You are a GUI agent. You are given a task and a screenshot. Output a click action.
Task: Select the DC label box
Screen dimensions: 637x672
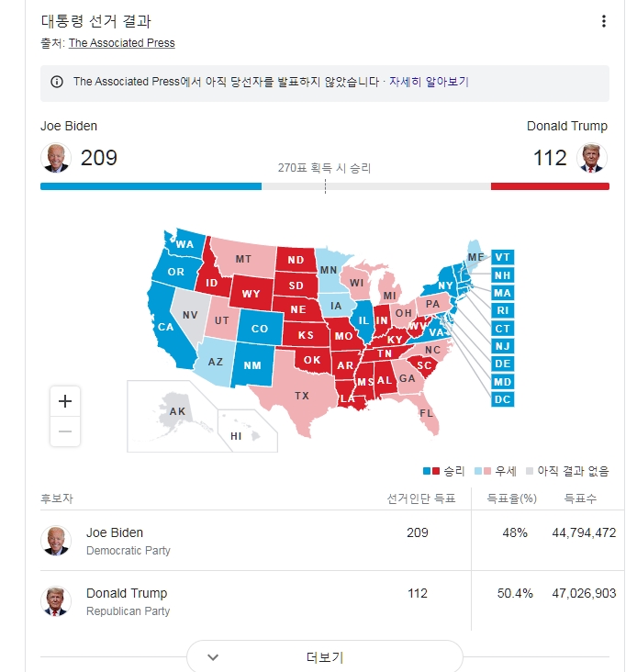(502, 399)
